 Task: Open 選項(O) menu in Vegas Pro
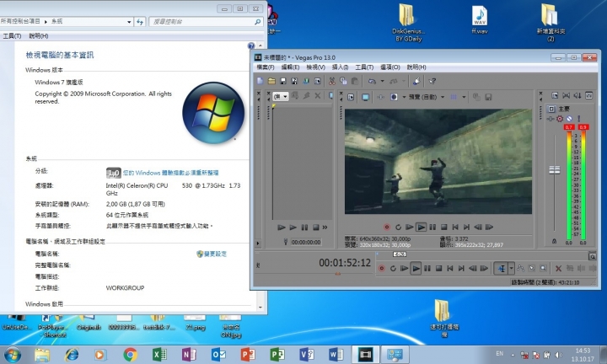[x=389, y=67]
